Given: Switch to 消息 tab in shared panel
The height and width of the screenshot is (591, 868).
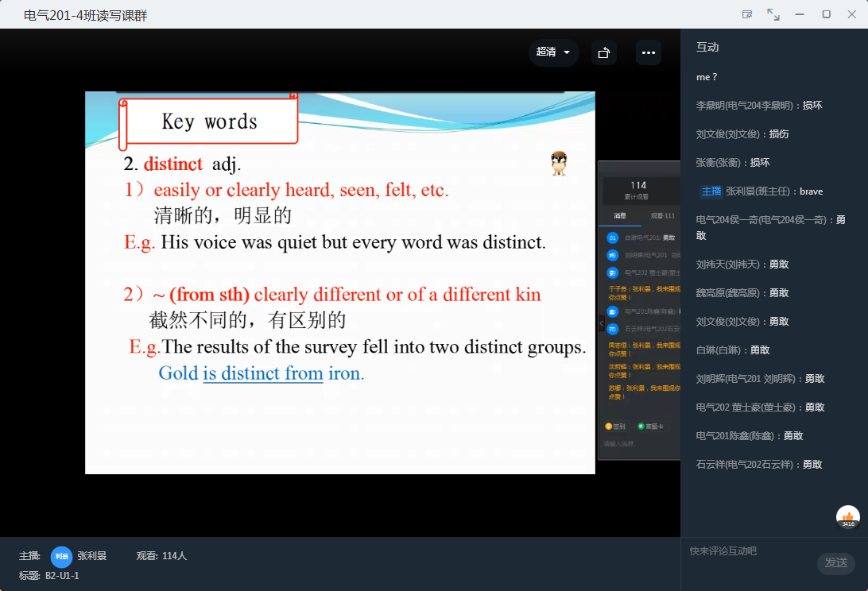Looking at the screenshot, I should tap(619, 216).
